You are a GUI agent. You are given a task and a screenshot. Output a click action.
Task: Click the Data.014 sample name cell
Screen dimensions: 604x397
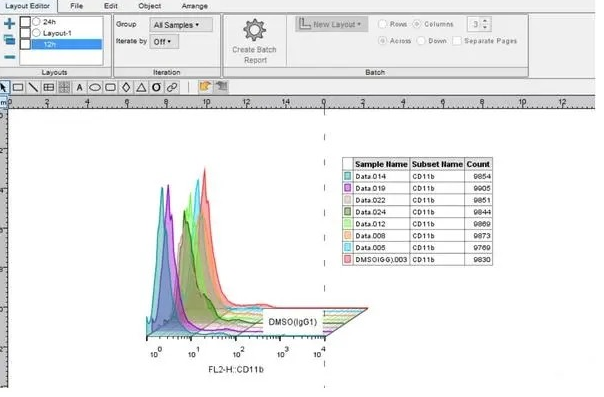coord(381,176)
